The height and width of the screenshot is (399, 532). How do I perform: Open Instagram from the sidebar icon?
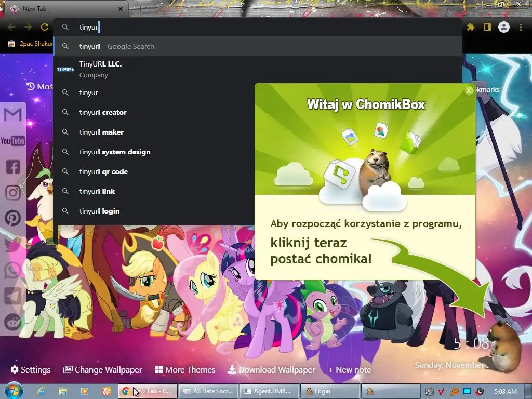click(x=13, y=192)
